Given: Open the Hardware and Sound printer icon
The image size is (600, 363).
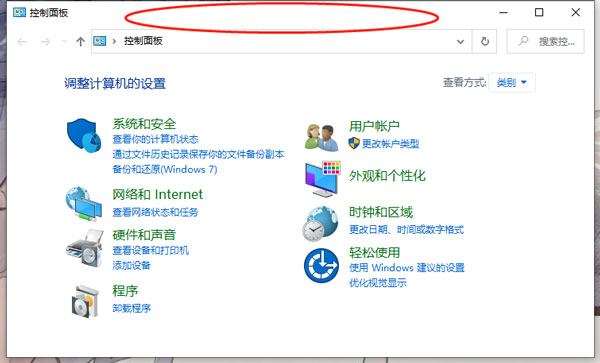Looking at the screenshot, I should pos(85,248).
